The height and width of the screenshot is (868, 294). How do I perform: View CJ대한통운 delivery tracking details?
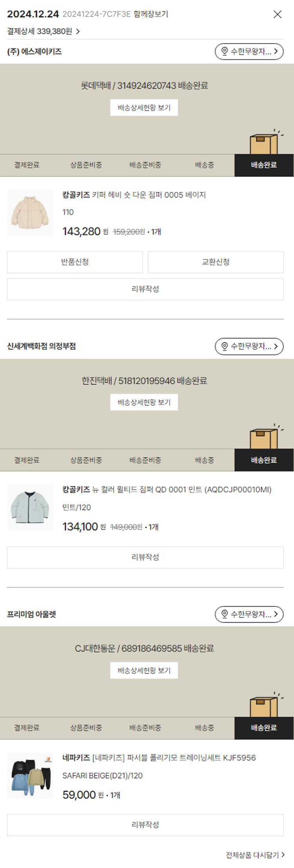[x=144, y=670]
